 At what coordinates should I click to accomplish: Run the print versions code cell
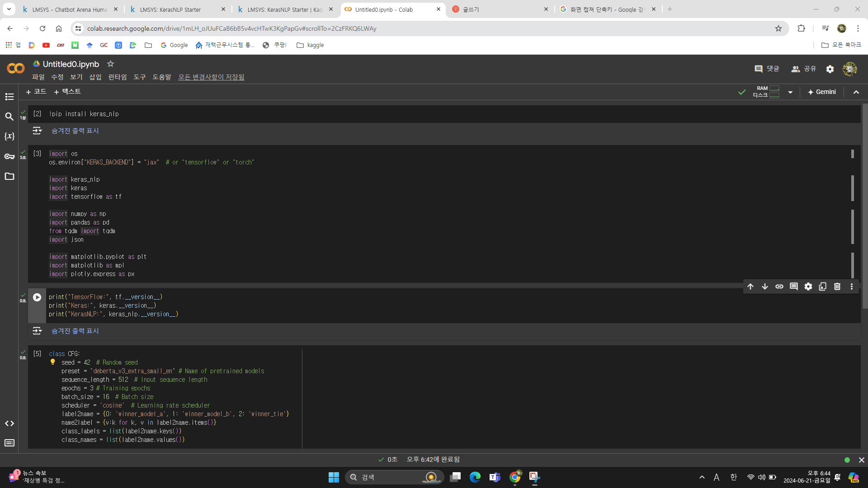(x=37, y=297)
